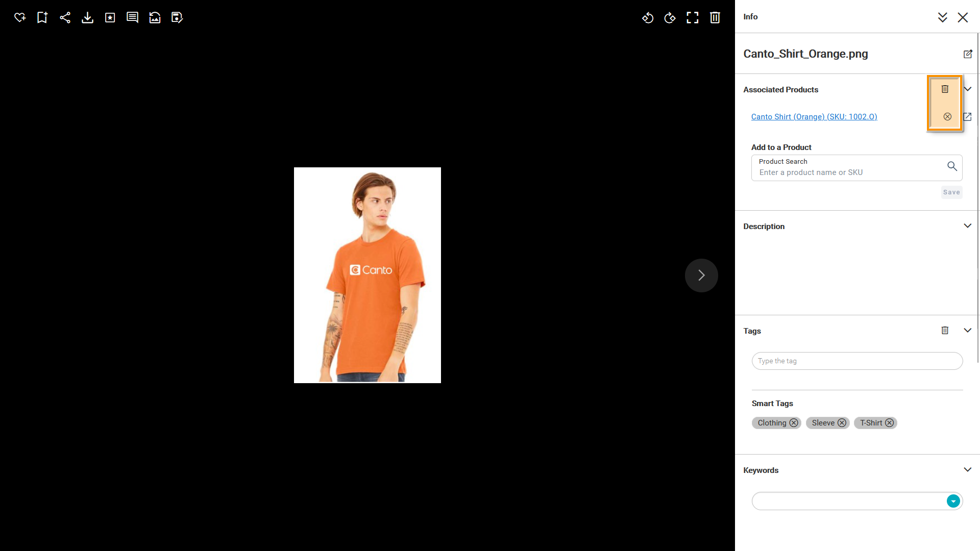Remove the Clothing smart tag
The image size is (980, 551).
pyautogui.click(x=794, y=423)
